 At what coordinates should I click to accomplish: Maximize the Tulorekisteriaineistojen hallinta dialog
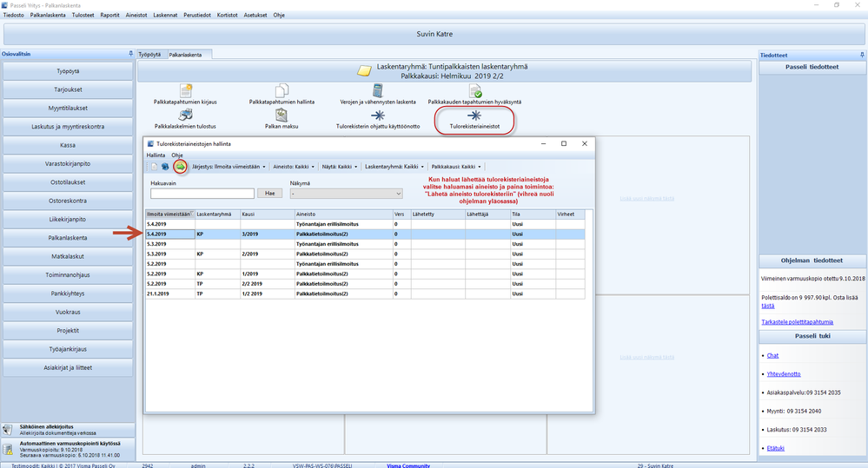pyautogui.click(x=564, y=143)
